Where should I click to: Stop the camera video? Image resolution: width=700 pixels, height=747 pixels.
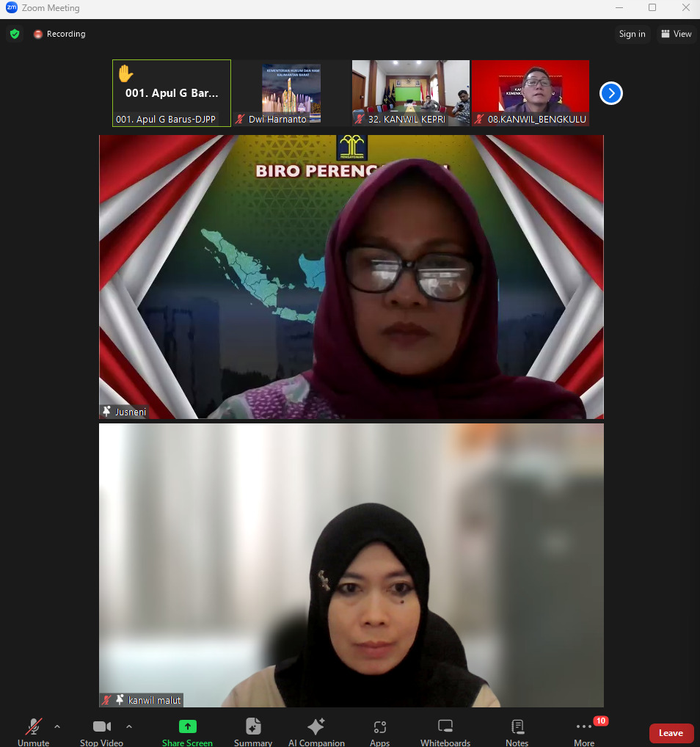pos(101,731)
